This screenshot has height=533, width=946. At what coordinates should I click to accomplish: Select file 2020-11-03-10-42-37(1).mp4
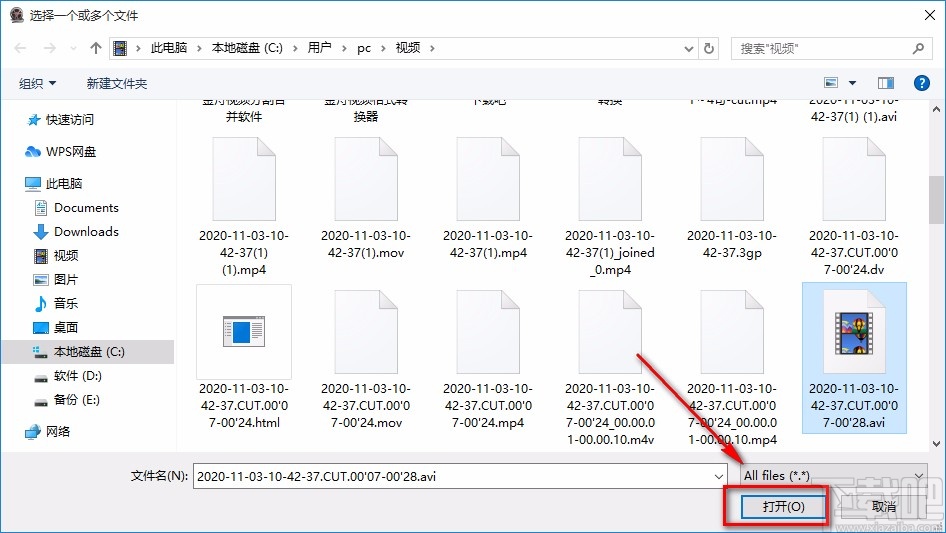pyautogui.click(x=487, y=198)
